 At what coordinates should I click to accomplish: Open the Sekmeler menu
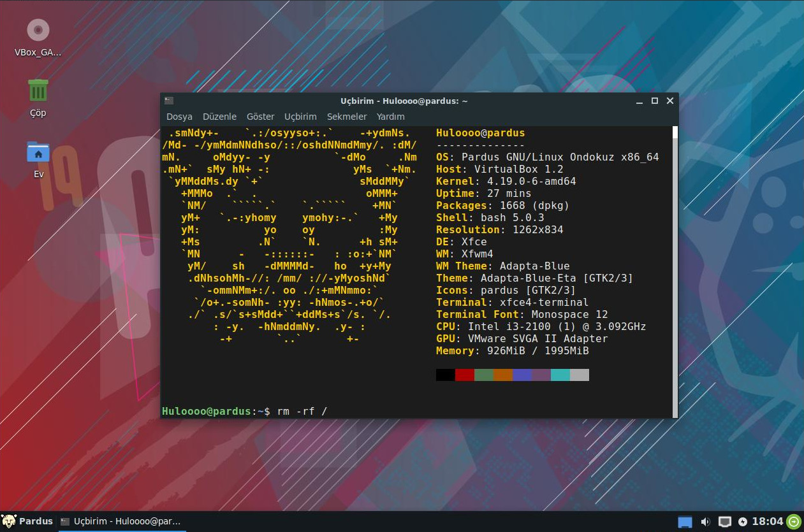click(347, 117)
